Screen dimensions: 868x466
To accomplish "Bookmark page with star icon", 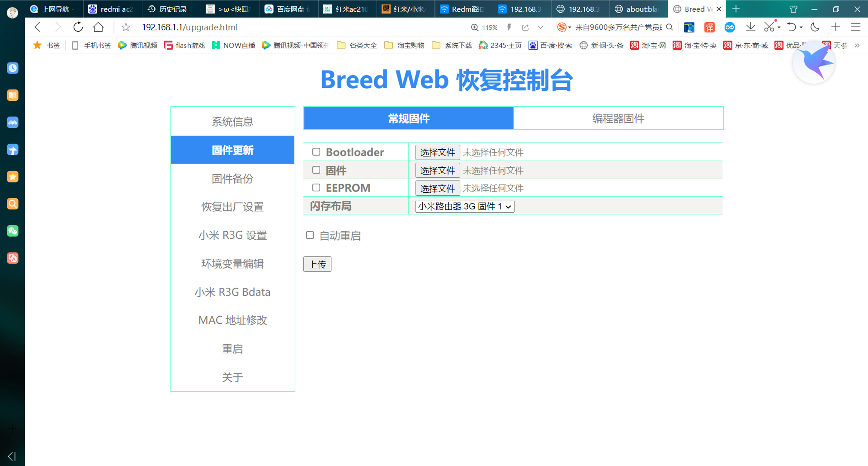I will tap(126, 27).
